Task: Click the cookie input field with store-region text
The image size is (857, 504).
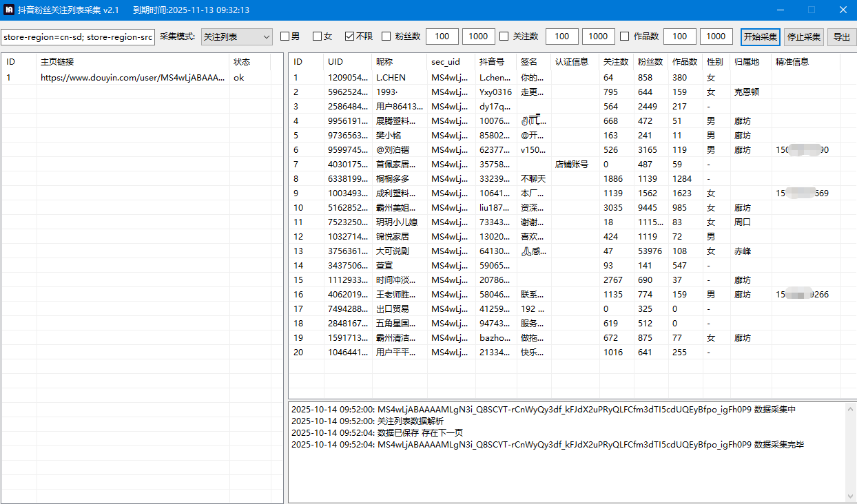Action: coord(78,37)
